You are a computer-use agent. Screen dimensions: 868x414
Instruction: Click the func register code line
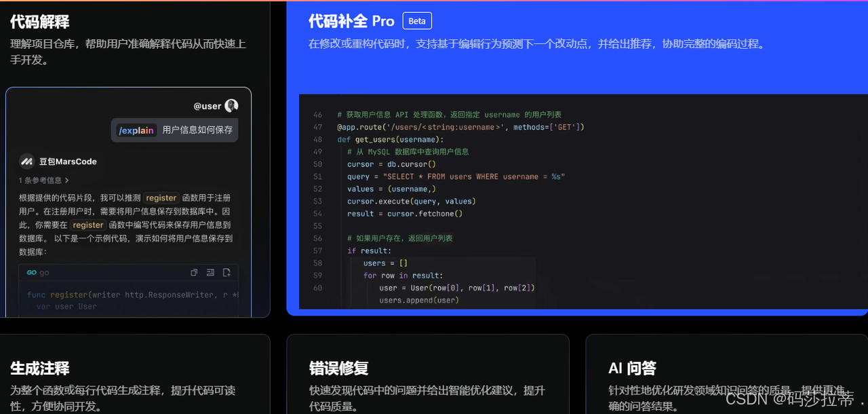[132, 295]
